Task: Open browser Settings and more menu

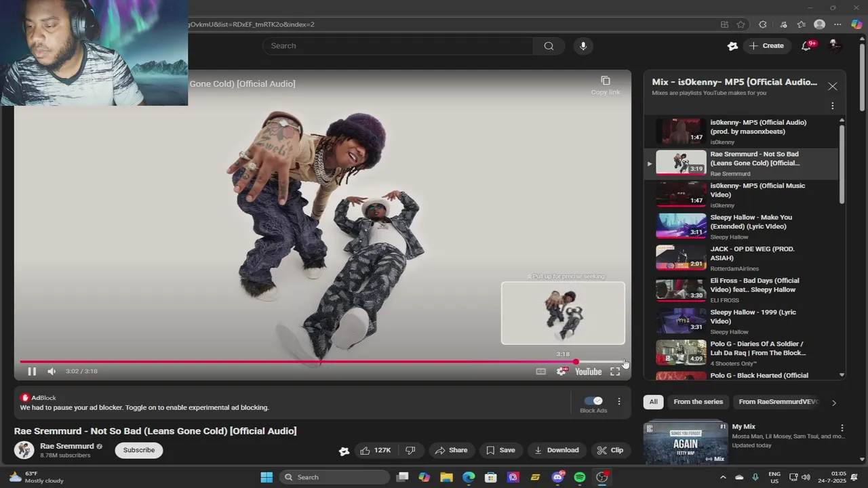Action: 838,24
